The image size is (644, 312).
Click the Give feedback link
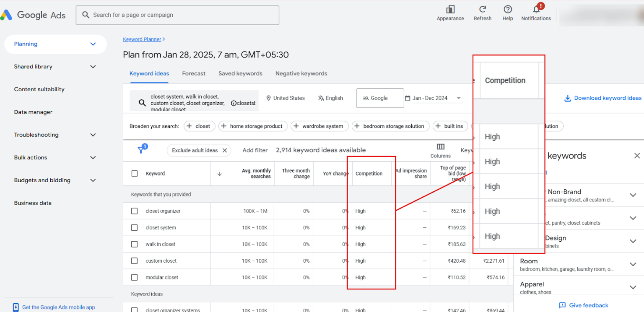pos(583,305)
